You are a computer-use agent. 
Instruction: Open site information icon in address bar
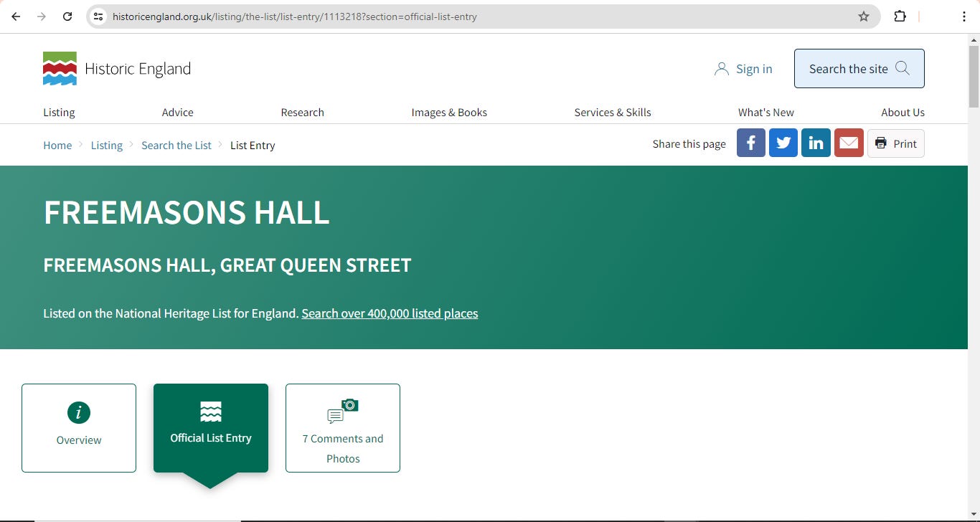(x=99, y=16)
